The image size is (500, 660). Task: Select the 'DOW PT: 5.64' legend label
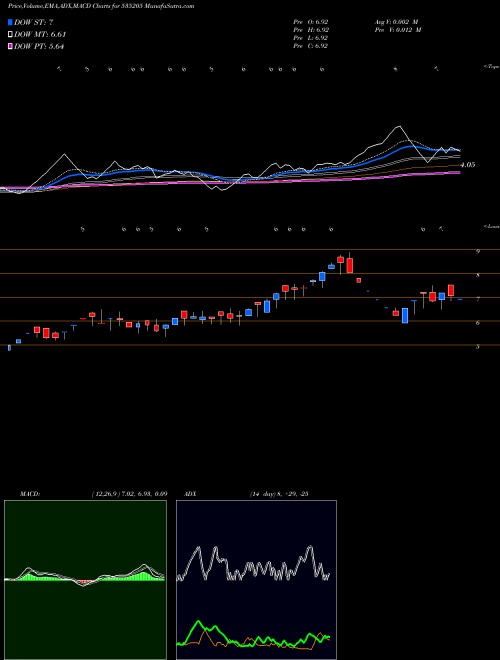pyautogui.click(x=39, y=47)
